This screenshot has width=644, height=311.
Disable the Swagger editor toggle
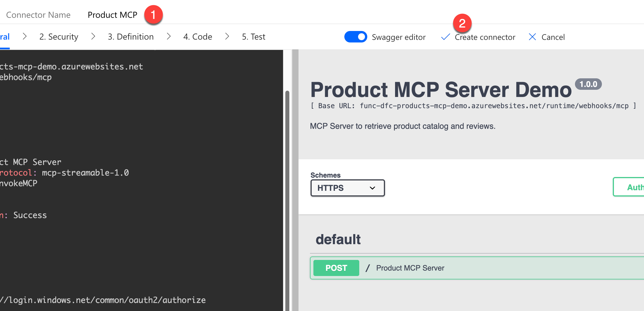(x=356, y=37)
